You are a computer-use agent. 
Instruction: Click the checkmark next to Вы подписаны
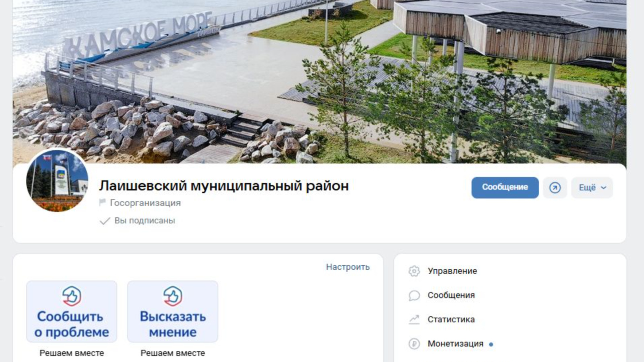click(x=105, y=221)
